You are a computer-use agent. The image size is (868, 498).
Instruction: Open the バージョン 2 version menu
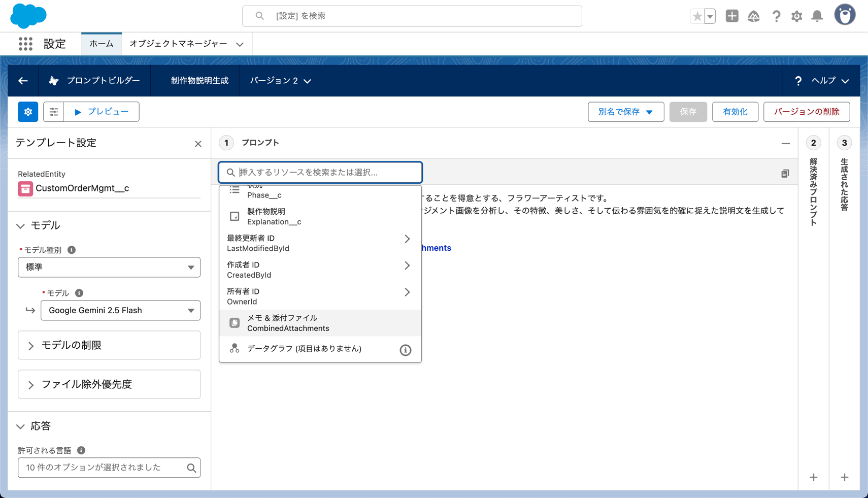280,81
